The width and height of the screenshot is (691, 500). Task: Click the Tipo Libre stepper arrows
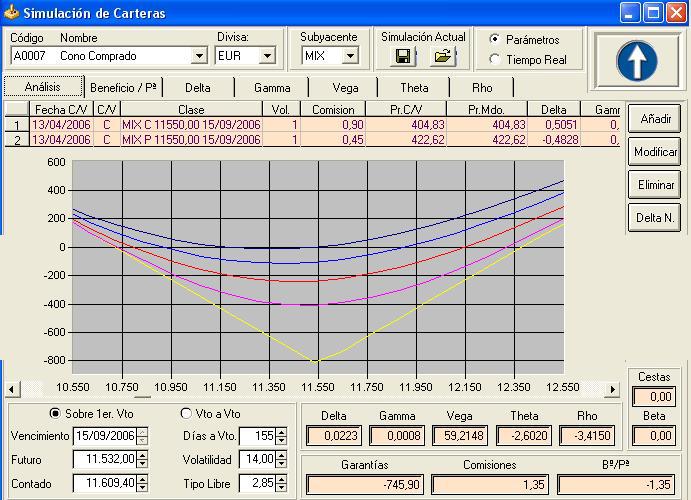pyautogui.click(x=281, y=483)
